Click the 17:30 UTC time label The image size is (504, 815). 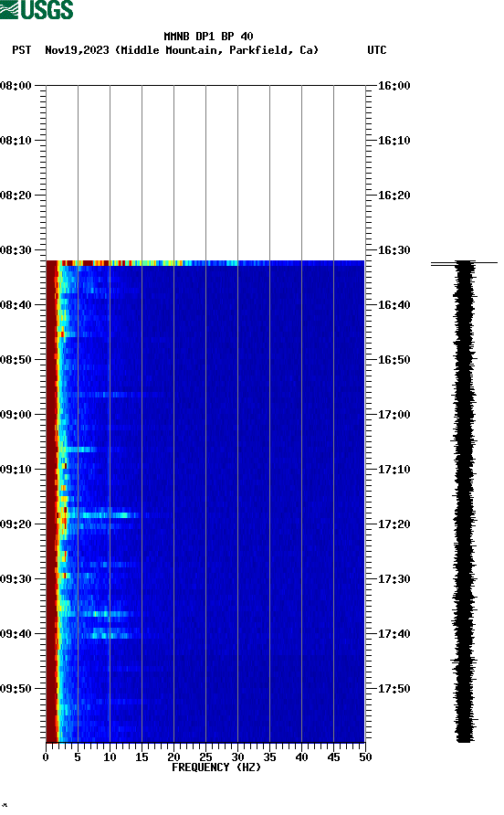point(394,579)
